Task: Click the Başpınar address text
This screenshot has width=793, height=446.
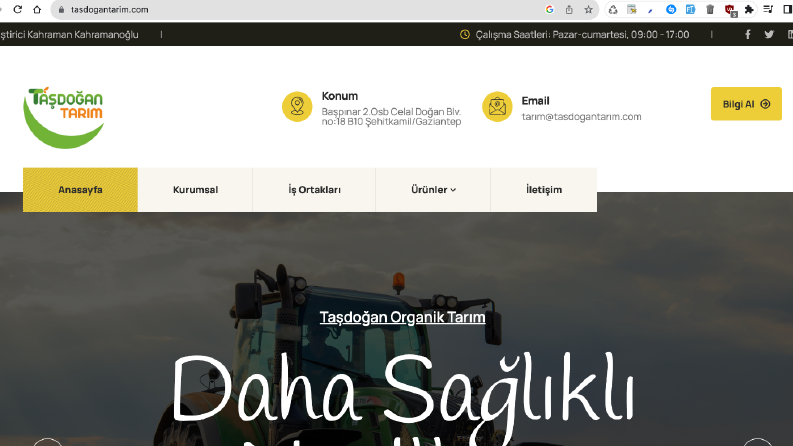Action: pos(391,116)
